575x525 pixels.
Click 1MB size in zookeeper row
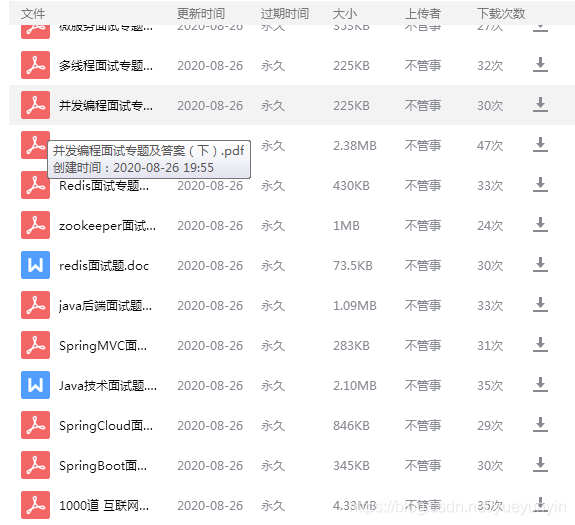tap(346, 225)
